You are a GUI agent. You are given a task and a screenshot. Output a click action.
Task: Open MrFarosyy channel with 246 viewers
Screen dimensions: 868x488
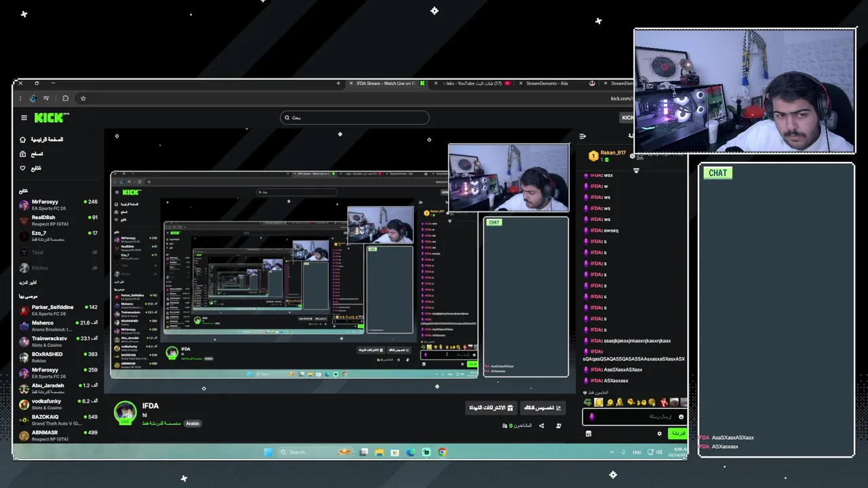pyautogui.click(x=58, y=205)
